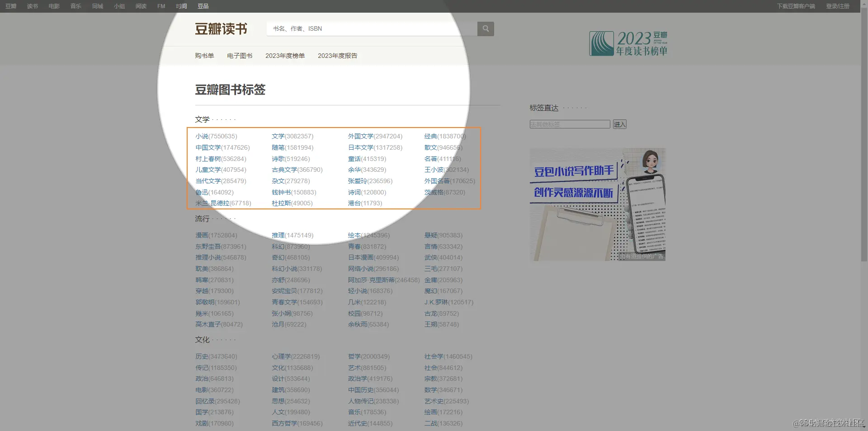
Task: Open the 儿童文学(407954) tag
Action: coord(221,170)
